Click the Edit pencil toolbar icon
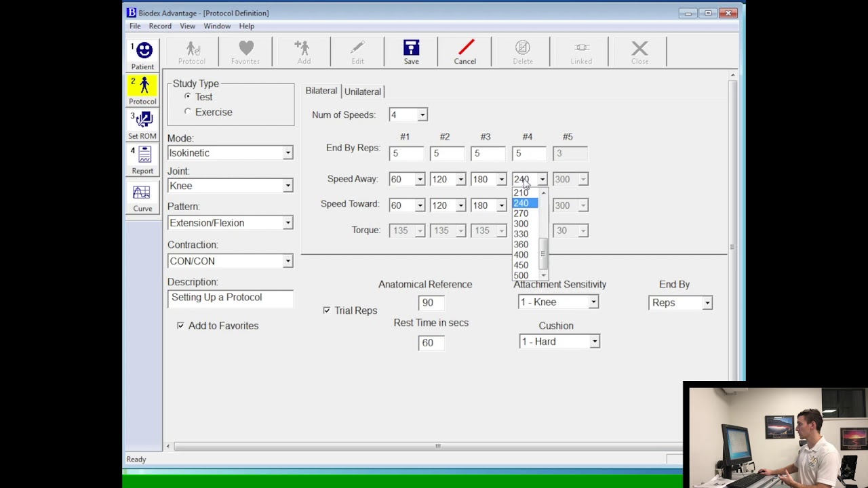 [x=357, y=52]
